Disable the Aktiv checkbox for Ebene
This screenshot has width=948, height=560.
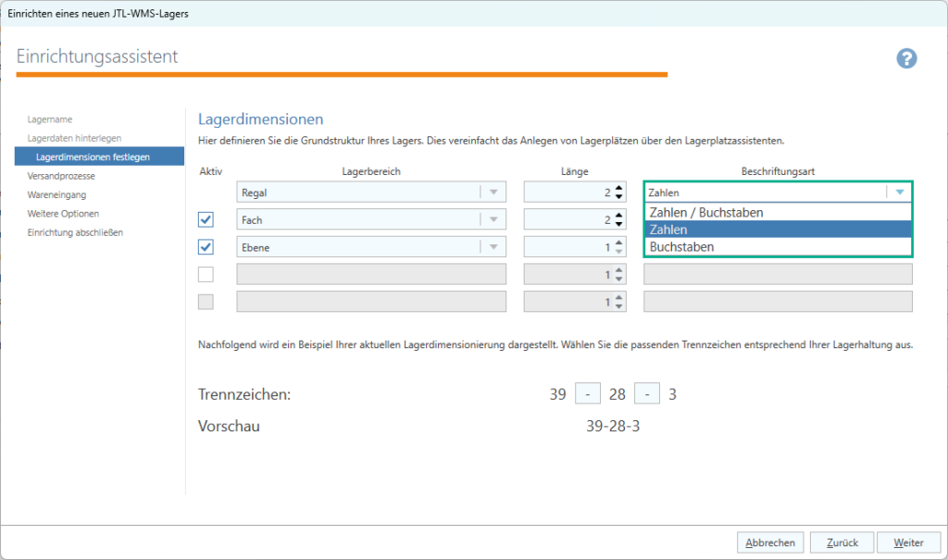pyautogui.click(x=206, y=247)
